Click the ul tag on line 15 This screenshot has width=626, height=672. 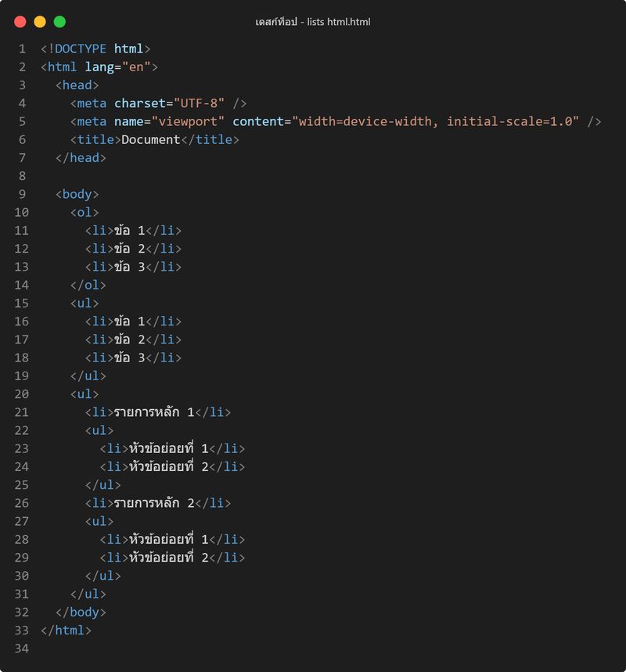tap(85, 303)
